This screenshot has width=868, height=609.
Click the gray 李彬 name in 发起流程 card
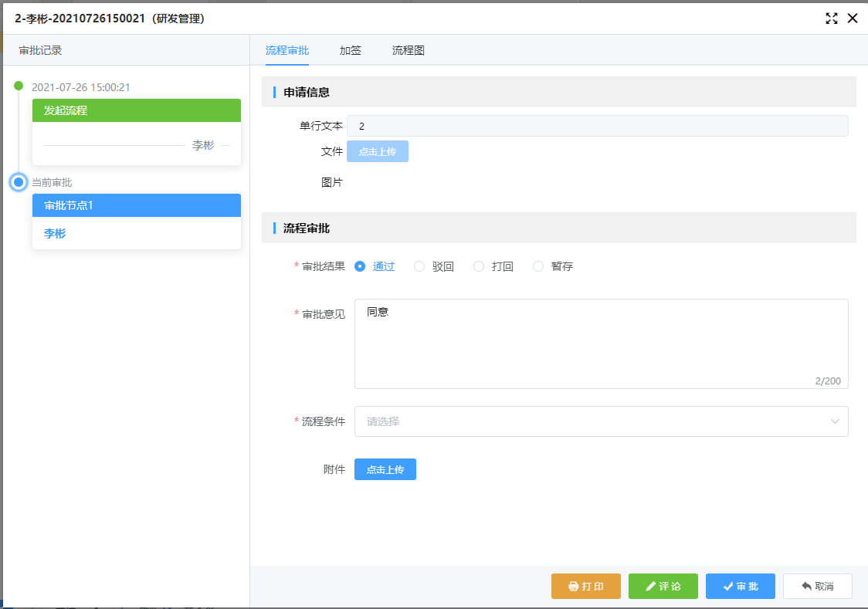point(203,145)
